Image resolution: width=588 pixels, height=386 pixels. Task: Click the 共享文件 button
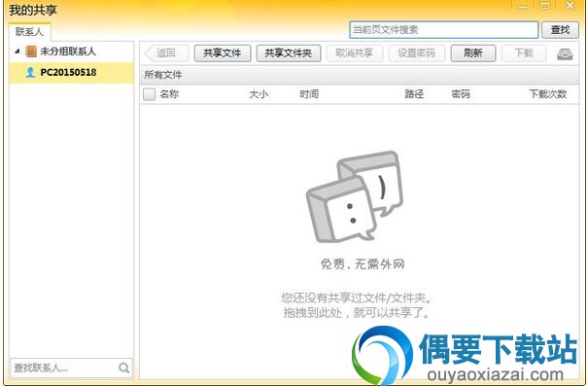[x=223, y=53]
